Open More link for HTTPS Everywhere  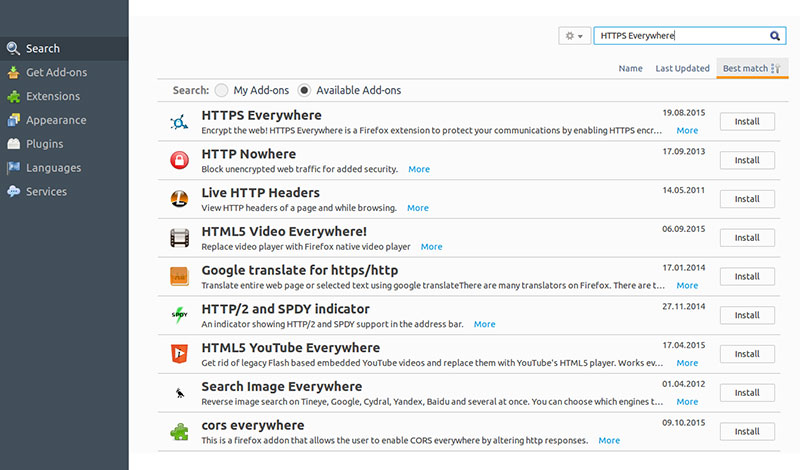tap(687, 131)
